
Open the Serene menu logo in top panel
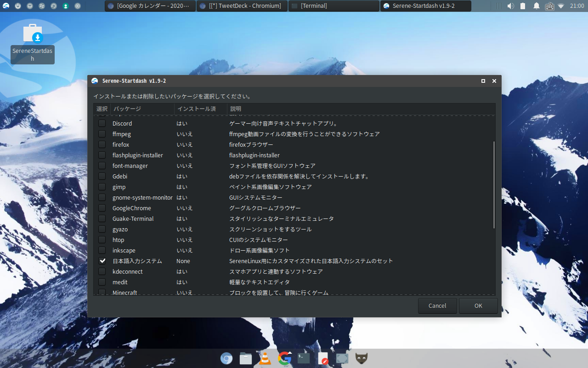tap(6, 6)
